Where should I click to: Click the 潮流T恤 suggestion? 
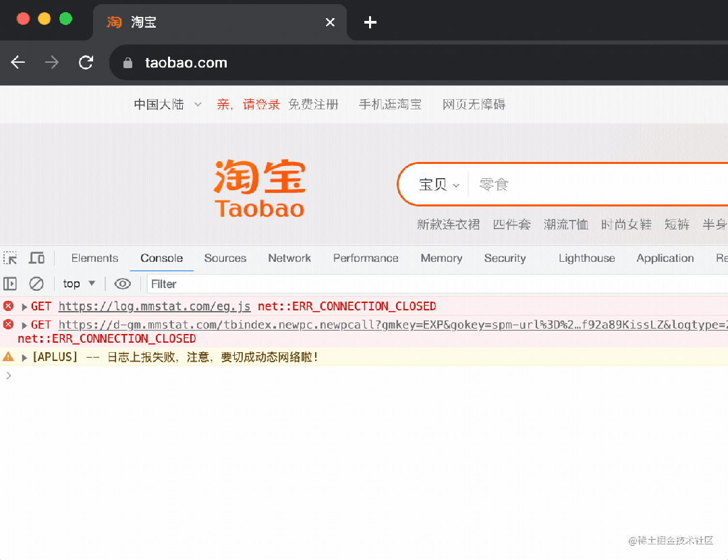(x=566, y=225)
